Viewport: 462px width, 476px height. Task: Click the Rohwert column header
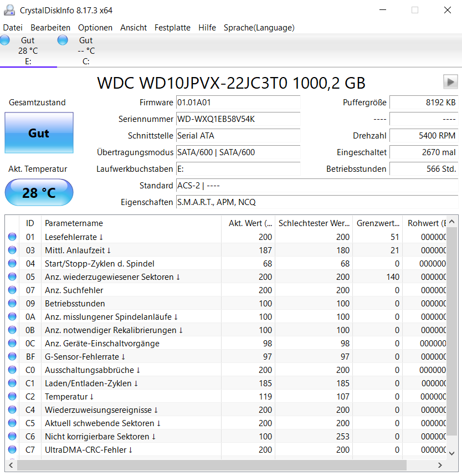point(424,223)
